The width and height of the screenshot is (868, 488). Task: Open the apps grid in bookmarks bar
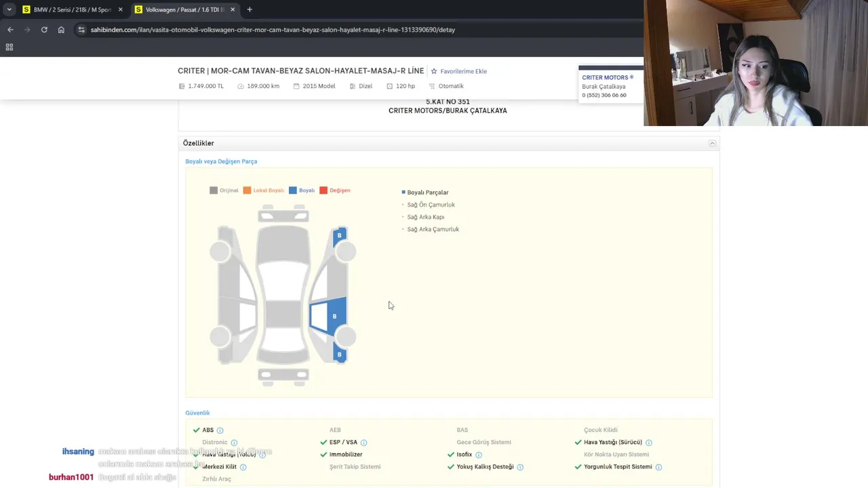(9, 47)
